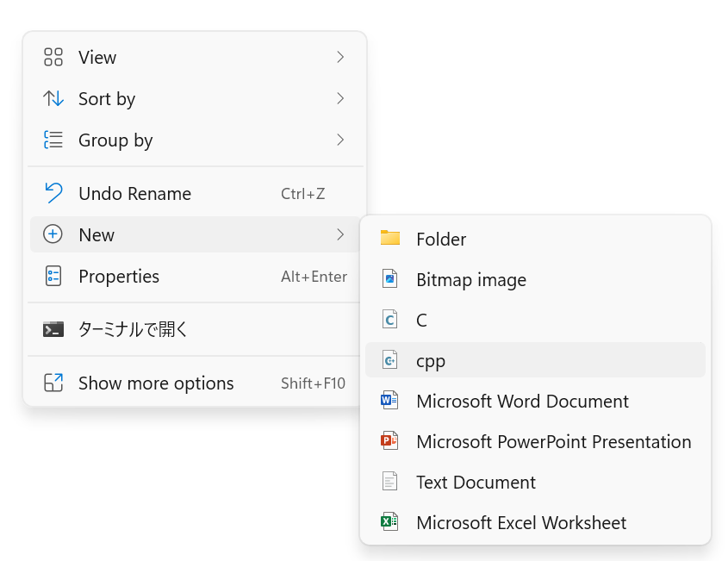Choose Undo Rename from the context menu
This screenshot has width=728, height=561.
134,194
